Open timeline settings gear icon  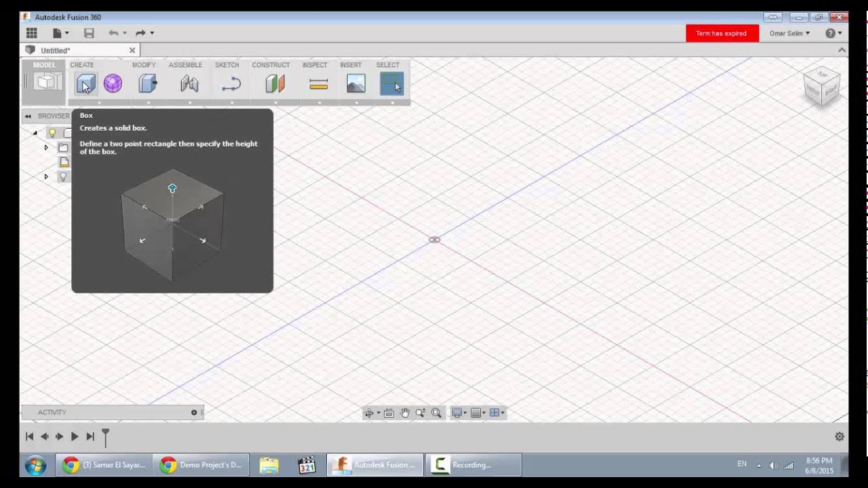[840, 437]
